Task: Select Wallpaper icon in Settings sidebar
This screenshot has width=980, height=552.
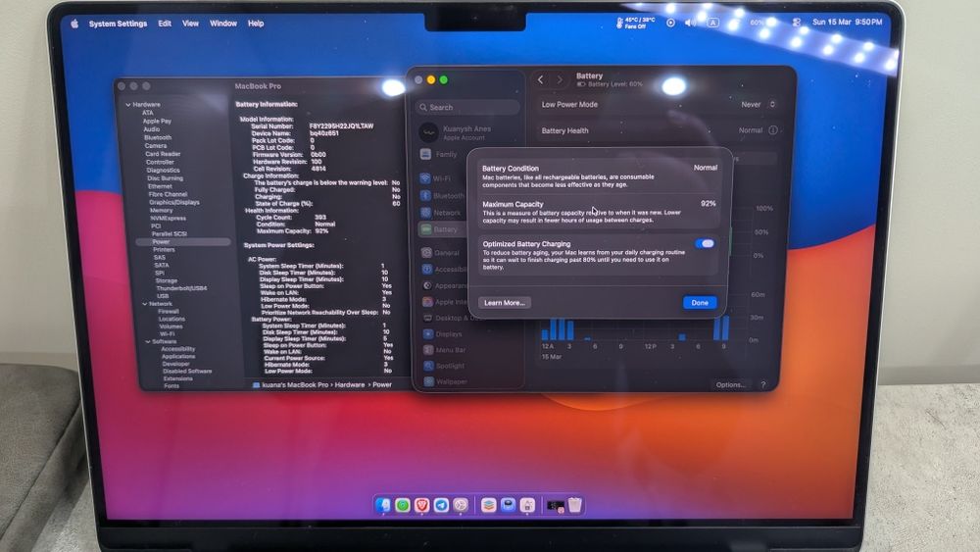Action: (429, 381)
